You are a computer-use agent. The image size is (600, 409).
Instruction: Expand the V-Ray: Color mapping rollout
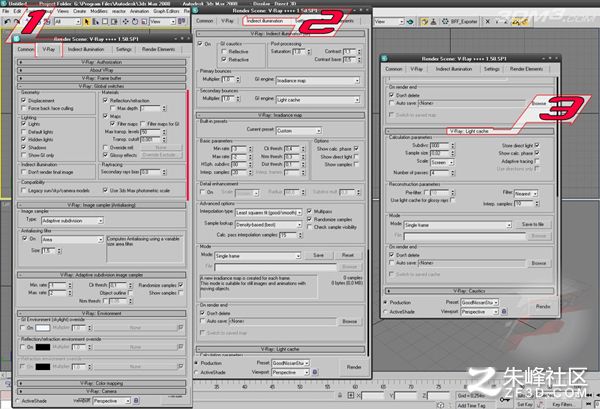tap(102, 383)
